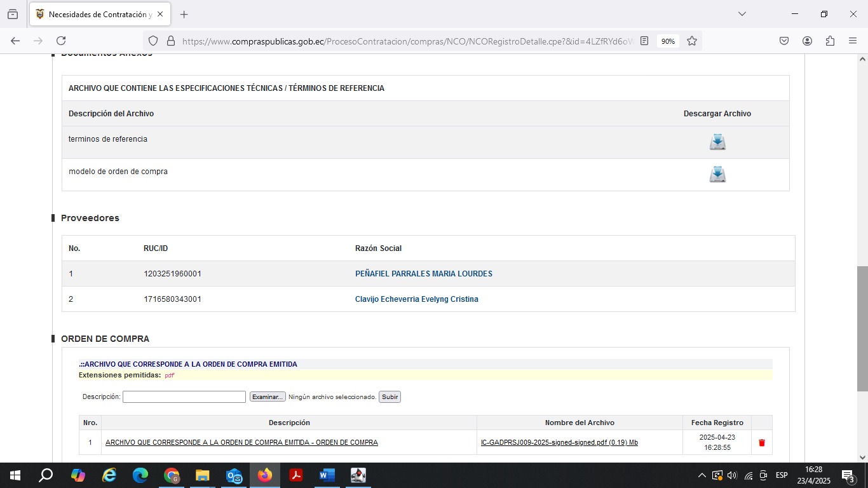Open reader view icon in address bar
The image size is (868, 488).
(644, 41)
